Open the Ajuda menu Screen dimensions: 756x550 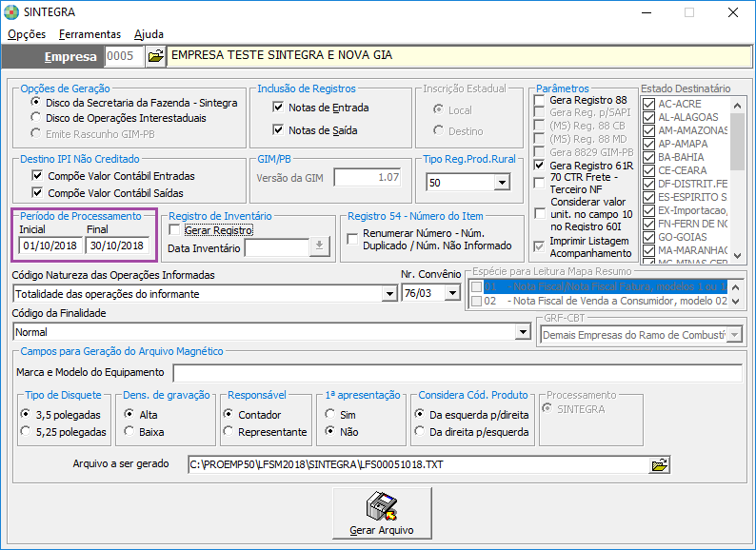coord(149,34)
